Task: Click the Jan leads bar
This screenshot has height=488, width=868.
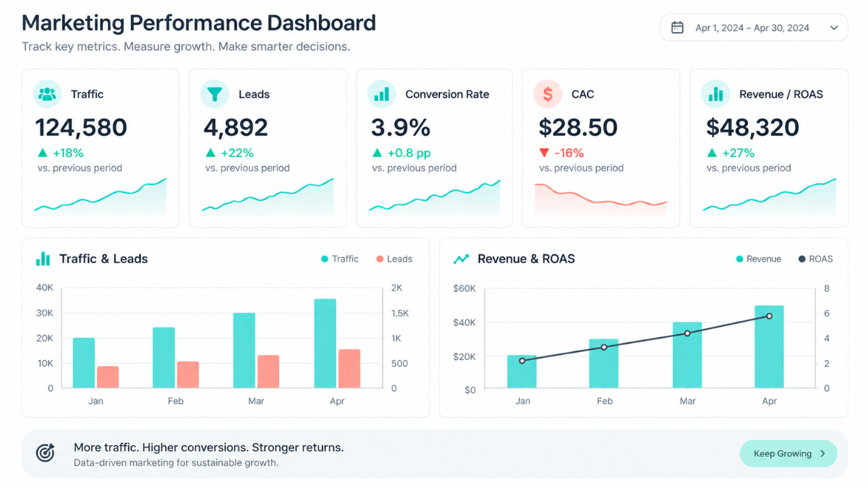Action: tap(108, 377)
